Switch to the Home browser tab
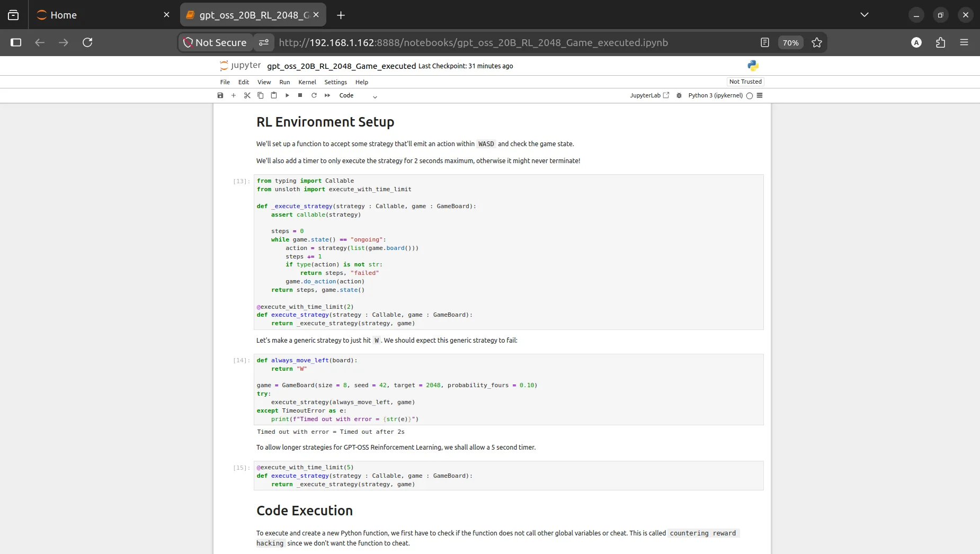980x554 pixels. tap(101, 15)
